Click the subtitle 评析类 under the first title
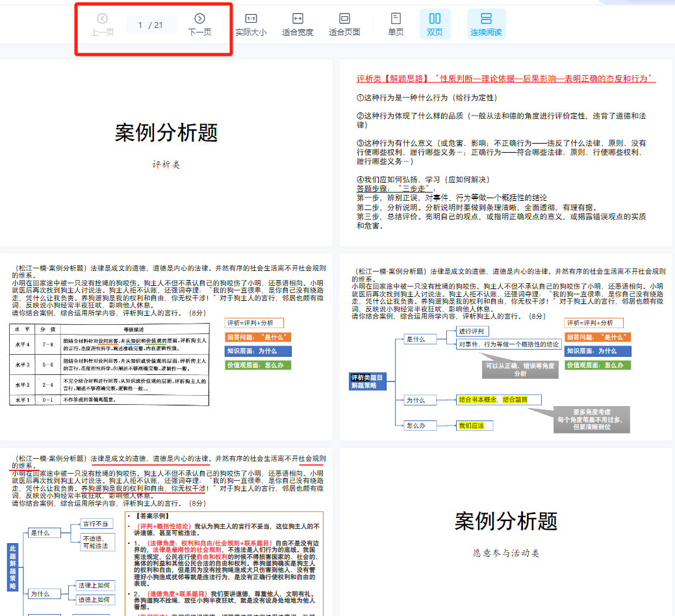This screenshot has width=675, height=616. [x=166, y=164]
